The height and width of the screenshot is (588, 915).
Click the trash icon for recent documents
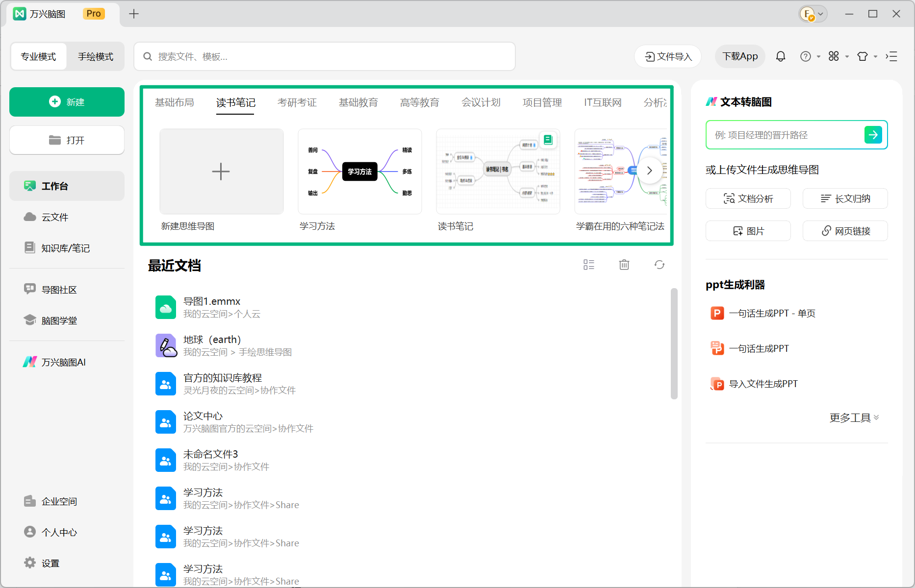(624, 265)
